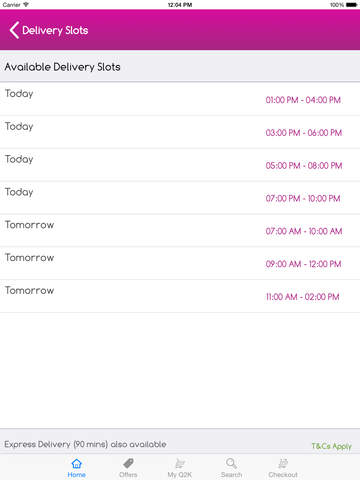Select Today 03:00 PM - 06:00 PM slot
Screen dimensions: 360x480
click(180, 132)
